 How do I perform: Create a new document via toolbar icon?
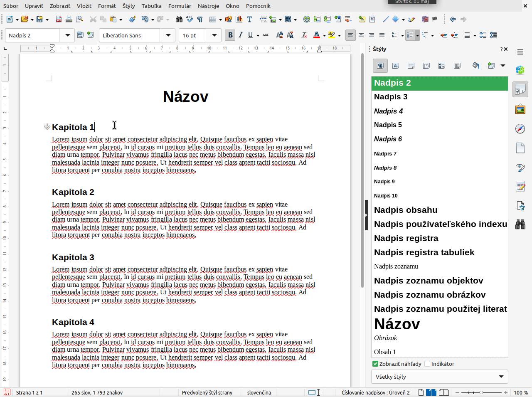click(x=10, y=19)
